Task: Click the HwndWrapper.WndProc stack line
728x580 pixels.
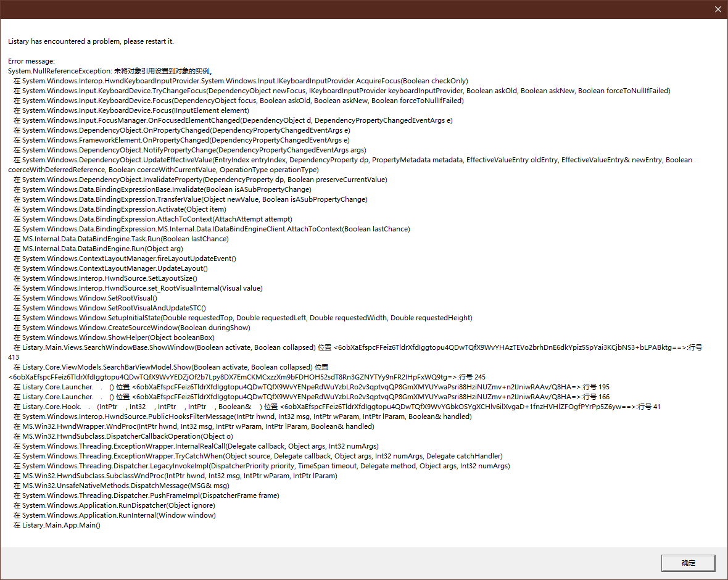Action: point(194,426)
